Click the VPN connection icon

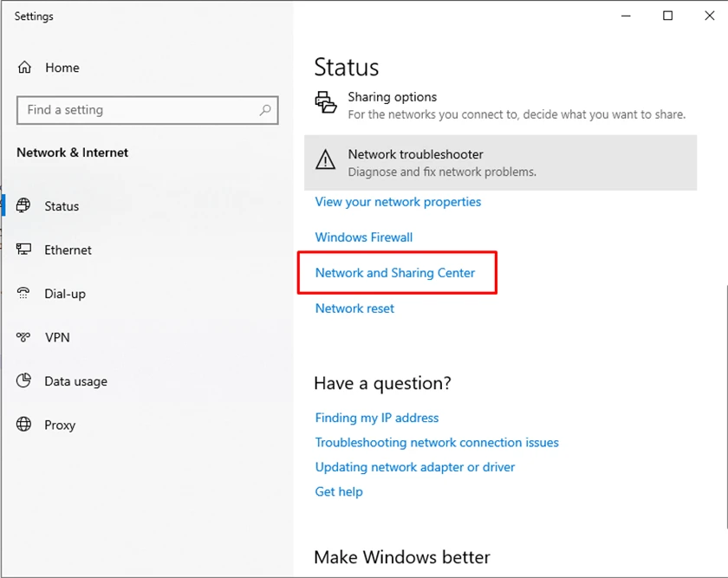tap(23, 337)
